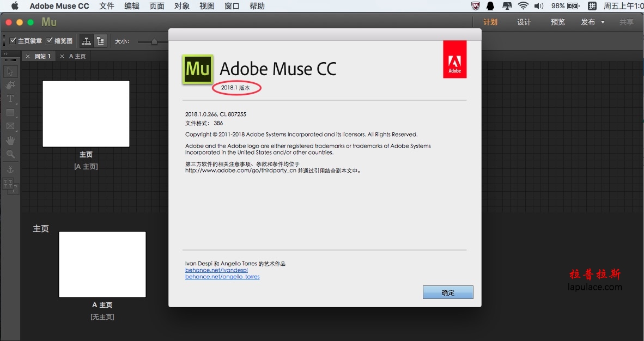Open the 拼 input method menu
The height and width of the screenshot is (341, 644).
pos(592,6)
